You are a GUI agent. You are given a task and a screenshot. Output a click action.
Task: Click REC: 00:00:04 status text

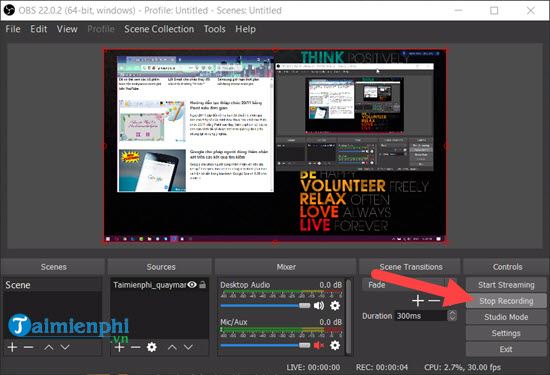click(x=382, y=367)
